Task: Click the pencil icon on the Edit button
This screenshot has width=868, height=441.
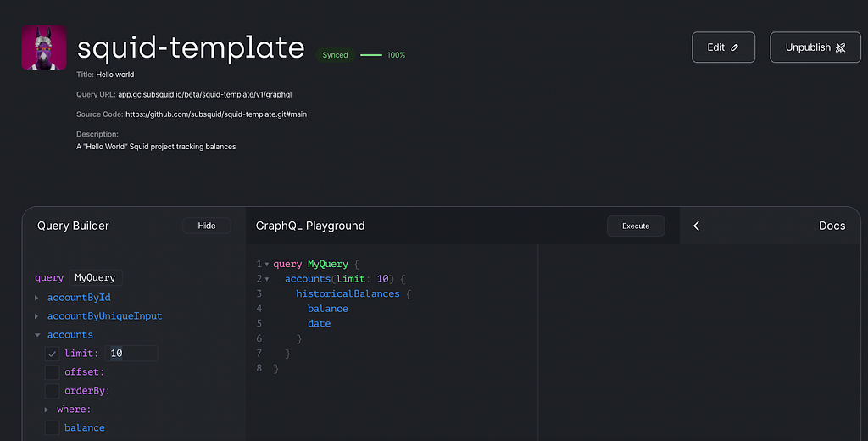Action: (735, 47)
